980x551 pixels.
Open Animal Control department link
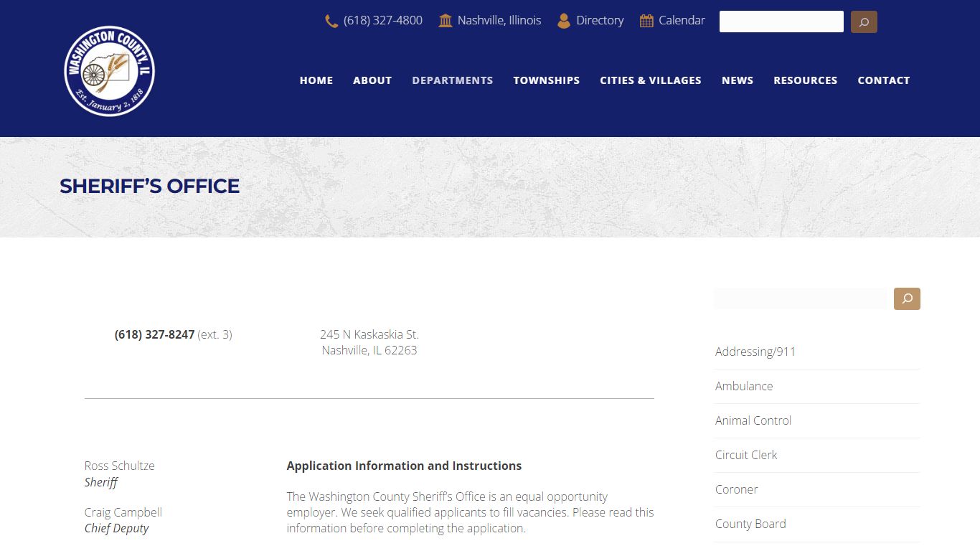[753, 420]
